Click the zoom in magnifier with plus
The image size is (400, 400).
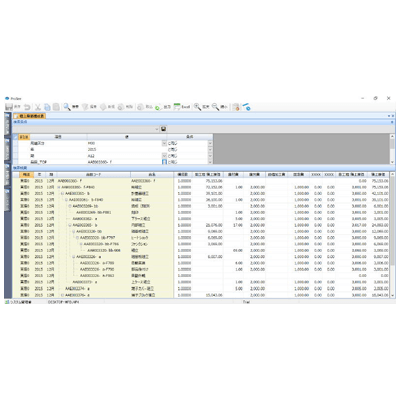click(x=197, y=107)
